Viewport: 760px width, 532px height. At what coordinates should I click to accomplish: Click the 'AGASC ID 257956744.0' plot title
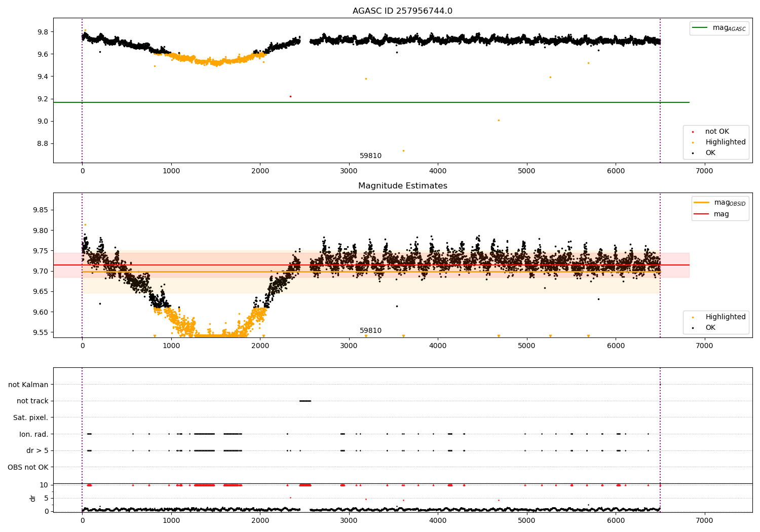402,11
